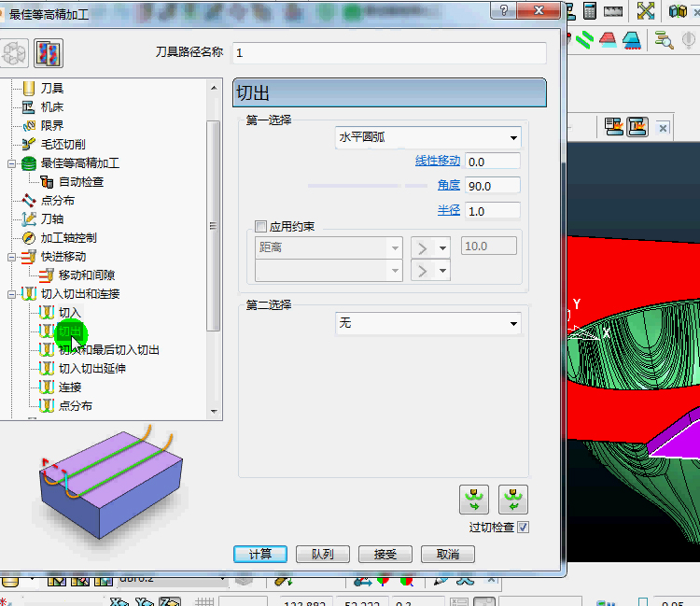Open 加工轴控制 page
The height and width of the screenshot is (606, 700).
pos(69,238)
